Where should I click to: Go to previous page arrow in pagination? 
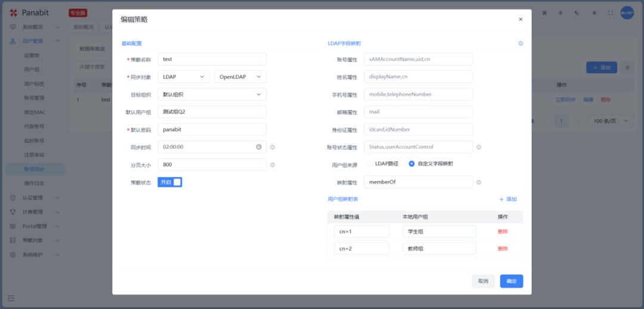(545, 121)
